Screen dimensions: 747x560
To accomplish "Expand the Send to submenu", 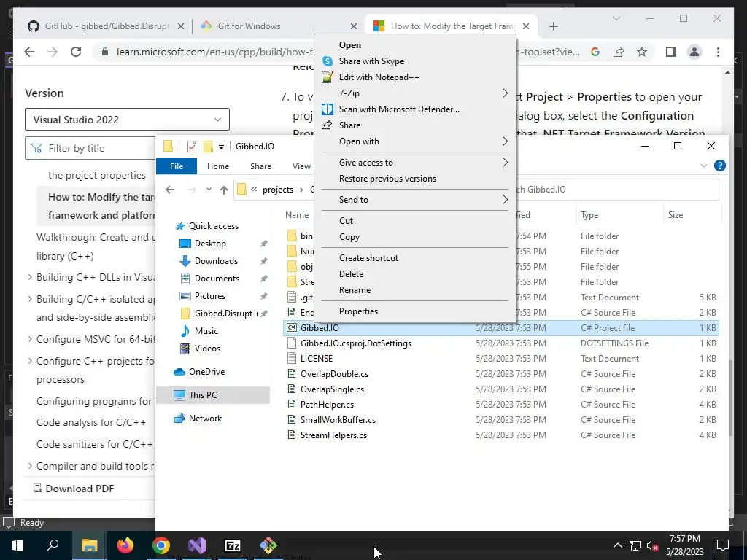I will tap(505, 200).
